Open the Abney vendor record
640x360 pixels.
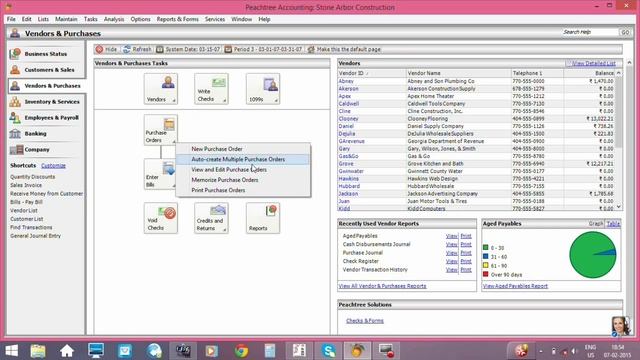click(x=346, y=81)
